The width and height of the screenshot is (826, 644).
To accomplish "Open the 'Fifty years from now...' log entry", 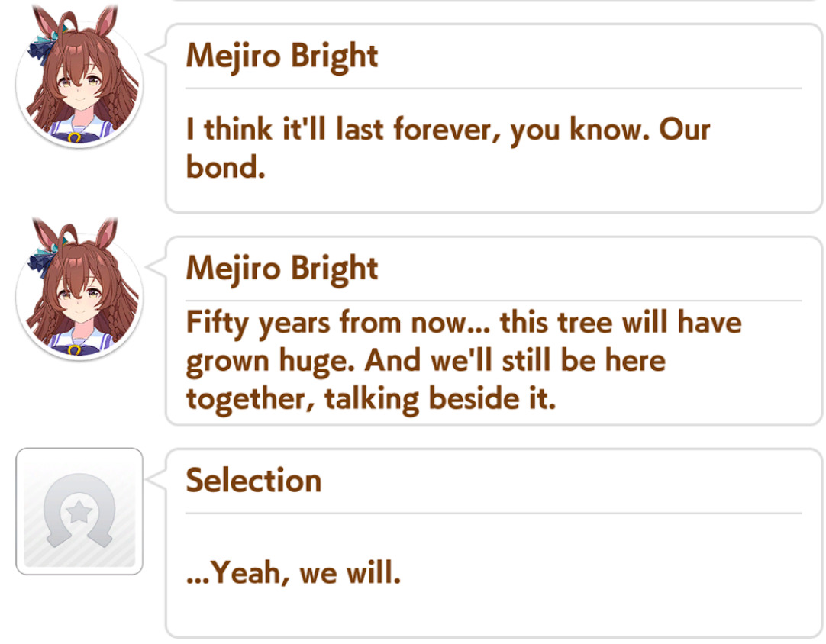I will click(x=494, y=330).
